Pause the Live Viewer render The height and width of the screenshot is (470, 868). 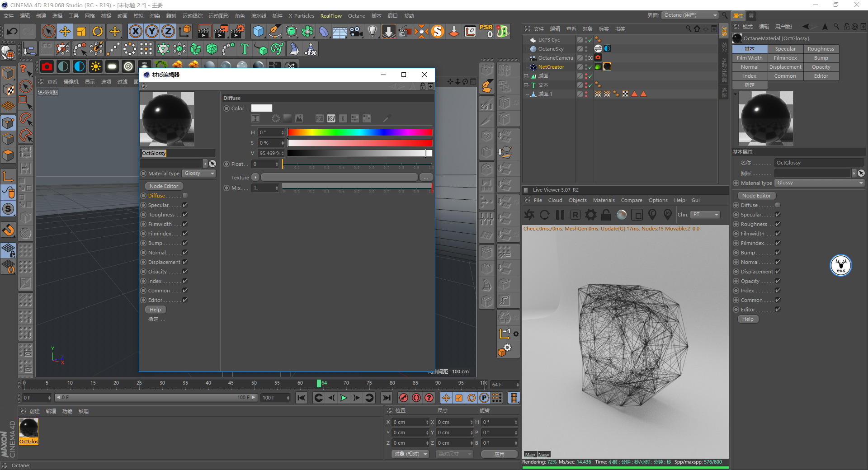click(560, 215)
